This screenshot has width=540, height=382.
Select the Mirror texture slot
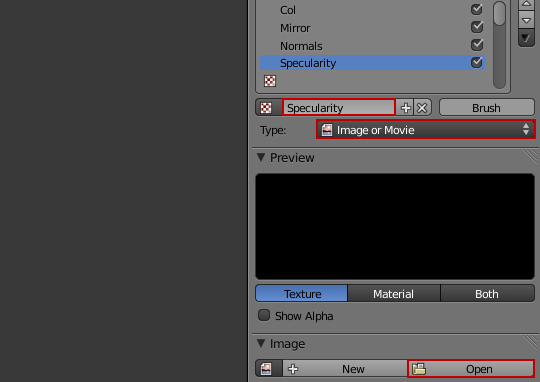(x=372, y=28)
